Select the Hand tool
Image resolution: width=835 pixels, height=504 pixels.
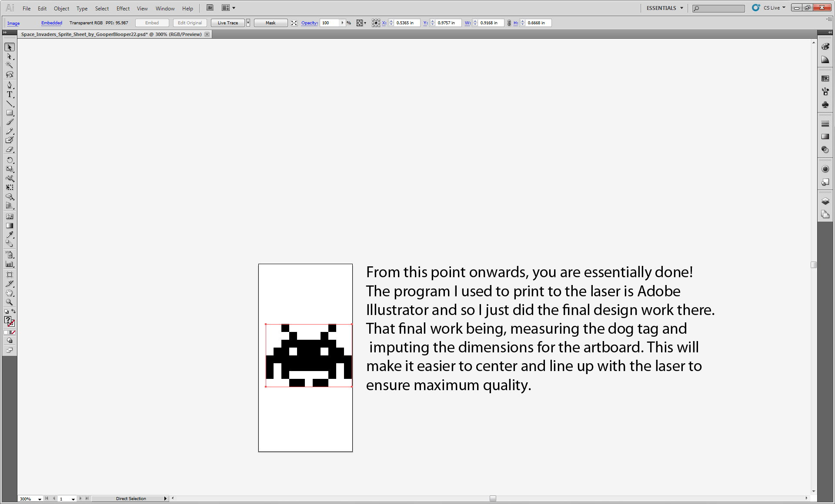(x=10, y=293)
